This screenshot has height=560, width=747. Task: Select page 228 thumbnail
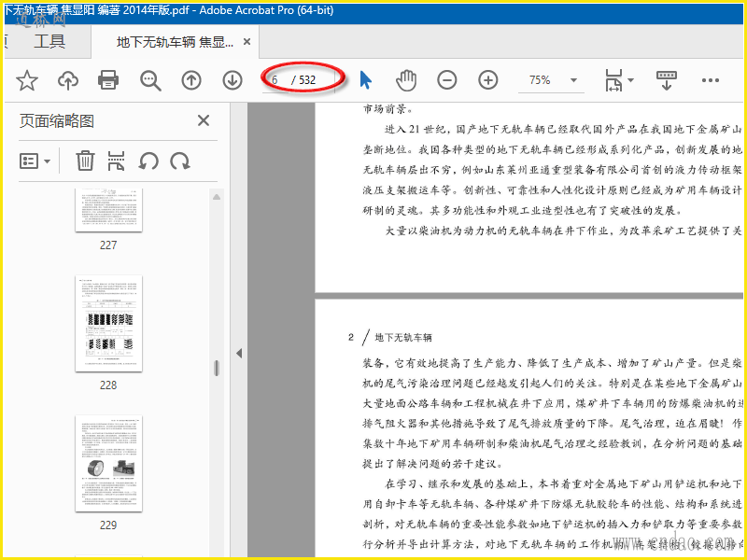[108, 323]
